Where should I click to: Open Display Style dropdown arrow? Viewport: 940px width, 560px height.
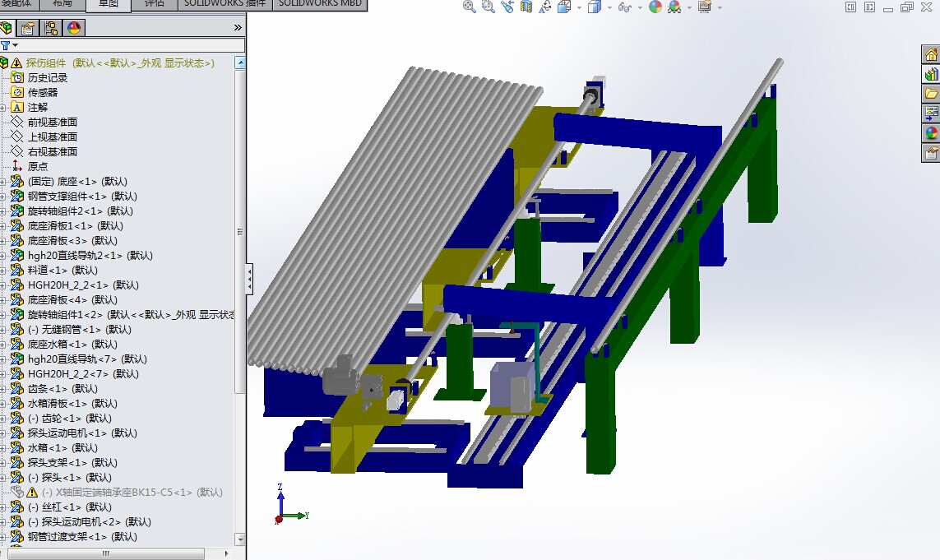609,7
